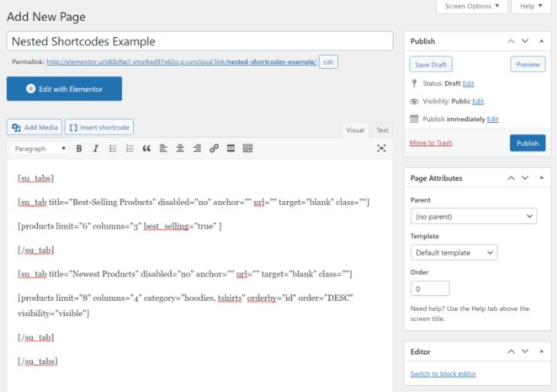Edit the publish immediately schedule
Screen dimensions: 557x392
point(492,119)
